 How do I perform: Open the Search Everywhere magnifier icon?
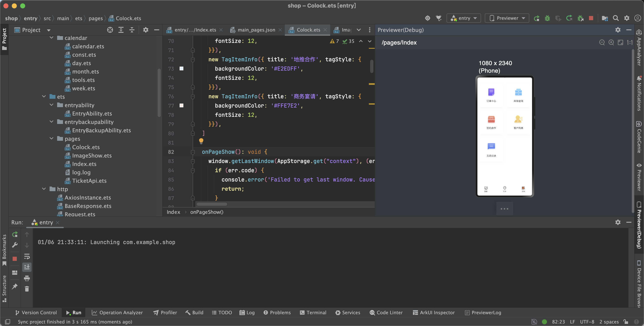pyautogui.click(x=616, y=18)
